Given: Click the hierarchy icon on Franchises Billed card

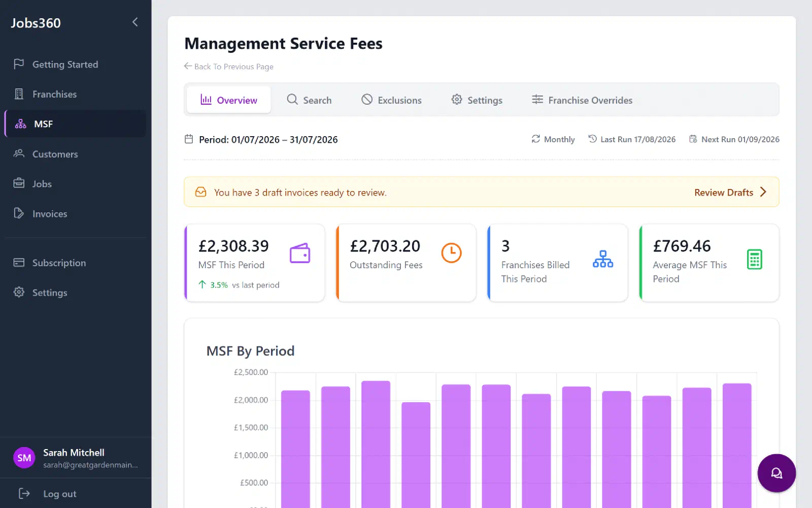Looking at the screenshot, I should (x=603, y=259).
